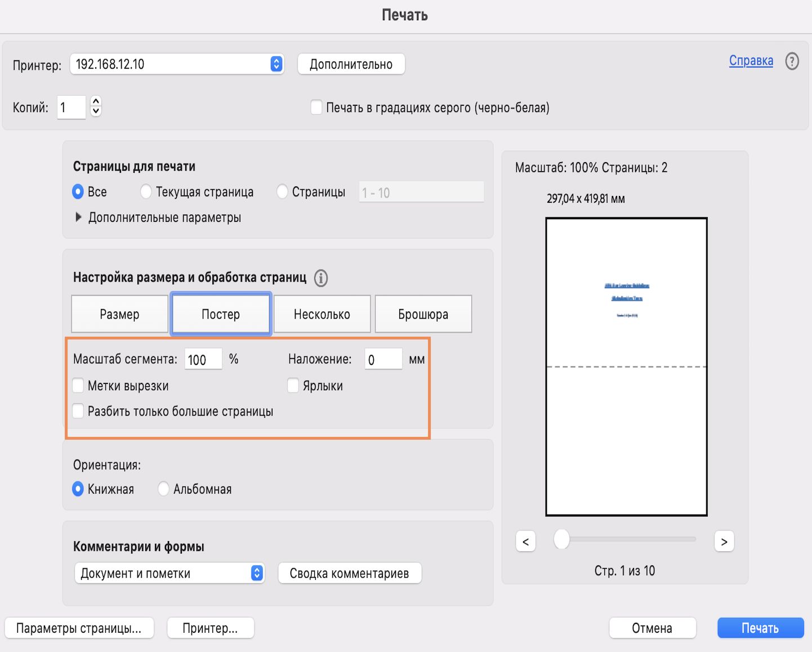Enable Разбить только большие страницы checkbox

point(78,411)
